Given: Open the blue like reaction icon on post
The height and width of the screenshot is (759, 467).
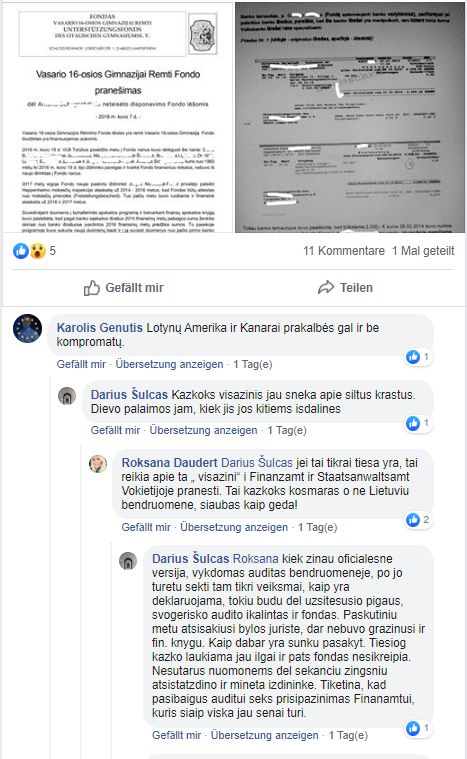Looking at the screenshot, I should pyautogui.click(x=21, y=251).
